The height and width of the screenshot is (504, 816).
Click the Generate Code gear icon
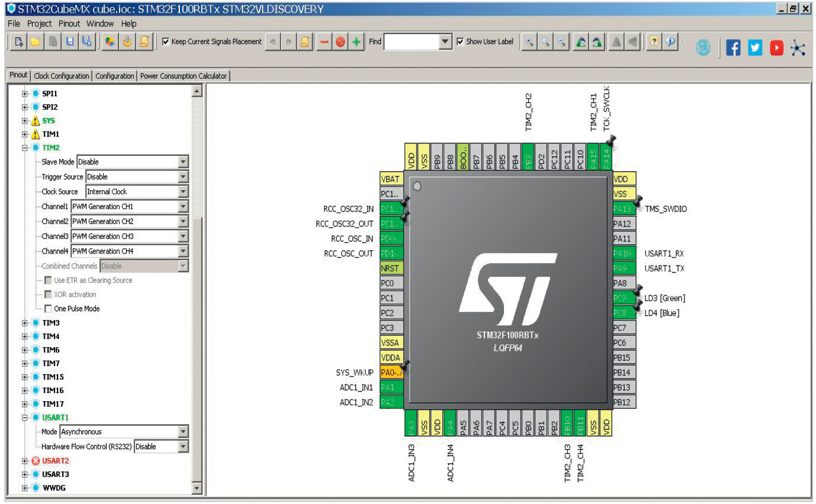tap(127, 42)
